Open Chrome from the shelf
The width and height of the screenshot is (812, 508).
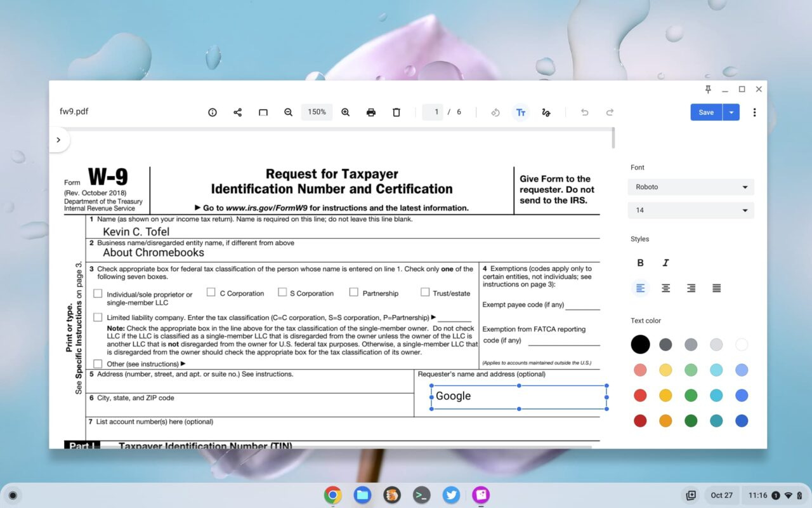tap(333, 495)
